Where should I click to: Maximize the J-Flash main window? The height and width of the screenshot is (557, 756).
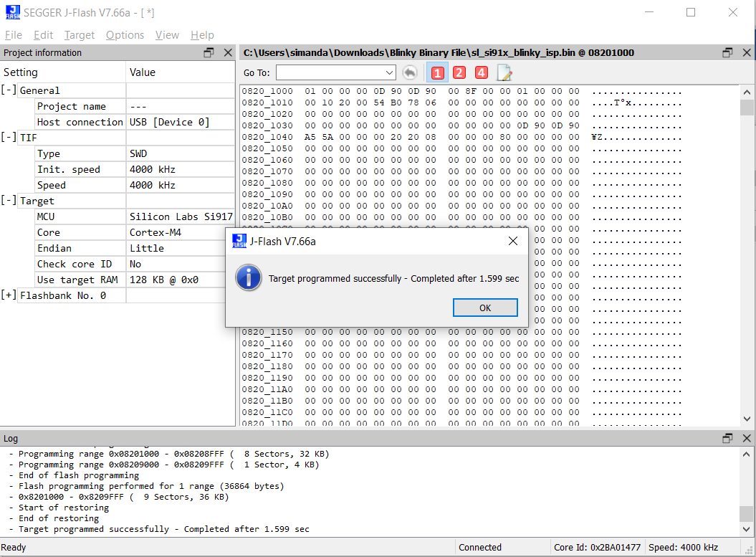[691, 12]
